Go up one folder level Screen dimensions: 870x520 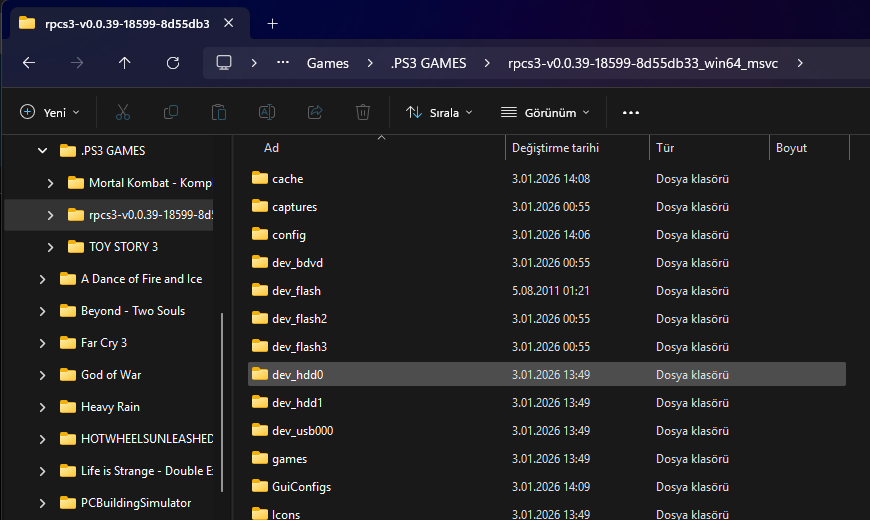point(124,63)
